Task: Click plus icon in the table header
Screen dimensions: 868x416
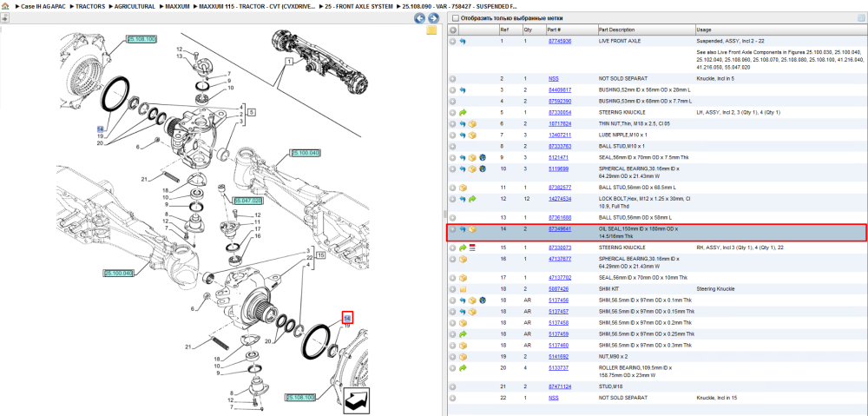Action: coord(453,30)
